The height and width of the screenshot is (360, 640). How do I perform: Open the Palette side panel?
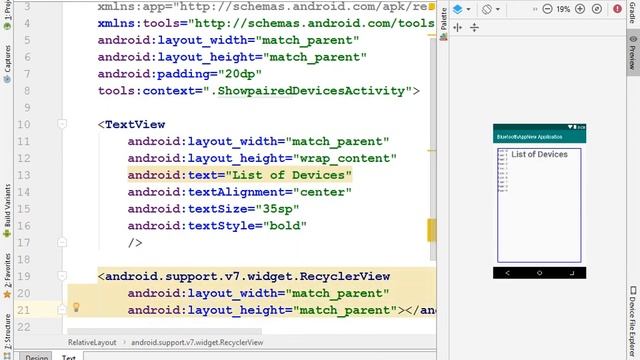tap(444, 24)
